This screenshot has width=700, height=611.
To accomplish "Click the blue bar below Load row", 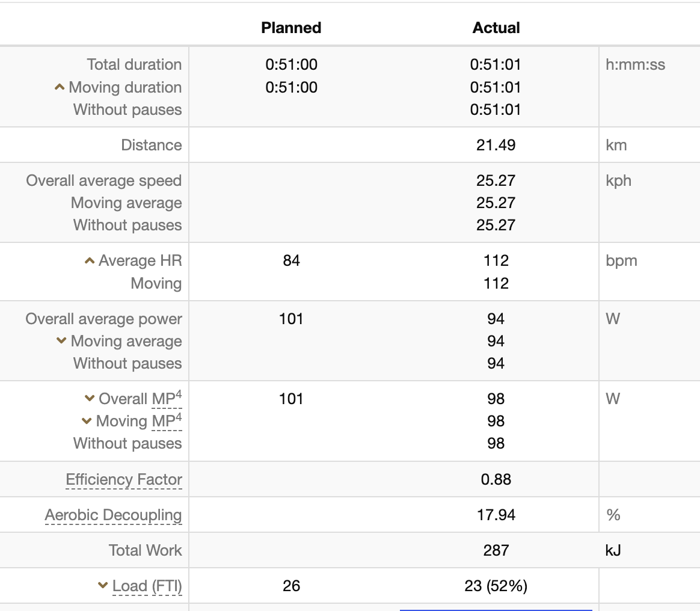I will pyautogui.click(x=496, y=609).
